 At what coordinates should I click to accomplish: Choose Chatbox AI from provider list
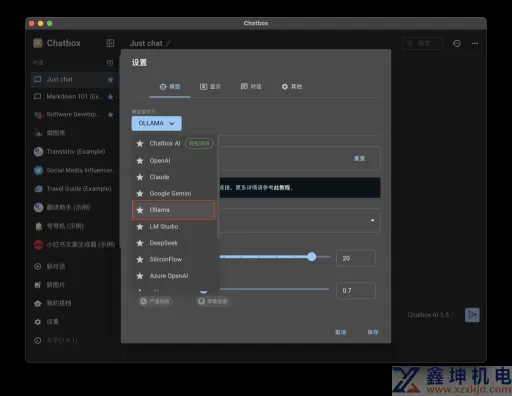coord(174,143)
